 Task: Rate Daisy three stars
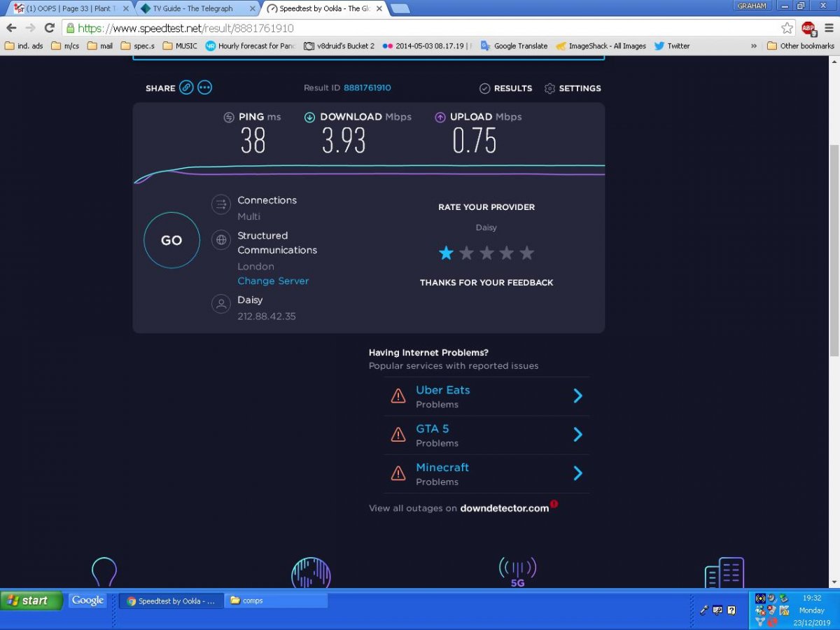point(486,253)
